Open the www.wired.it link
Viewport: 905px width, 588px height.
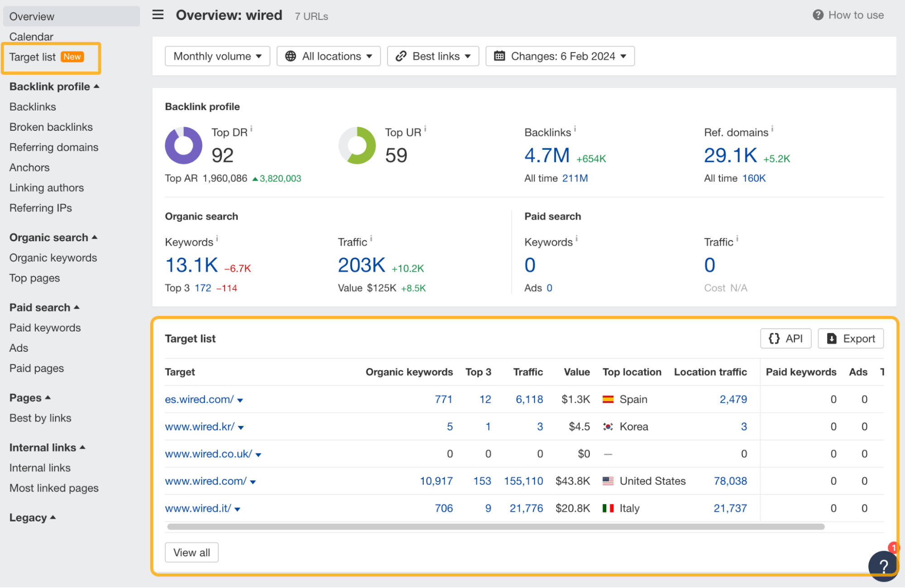[198, 508]
